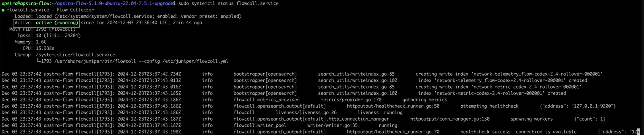Click the Memory value 1.6G
This screenshot has height=135, width=644.
pyautogui.click(x=41, y=42)
